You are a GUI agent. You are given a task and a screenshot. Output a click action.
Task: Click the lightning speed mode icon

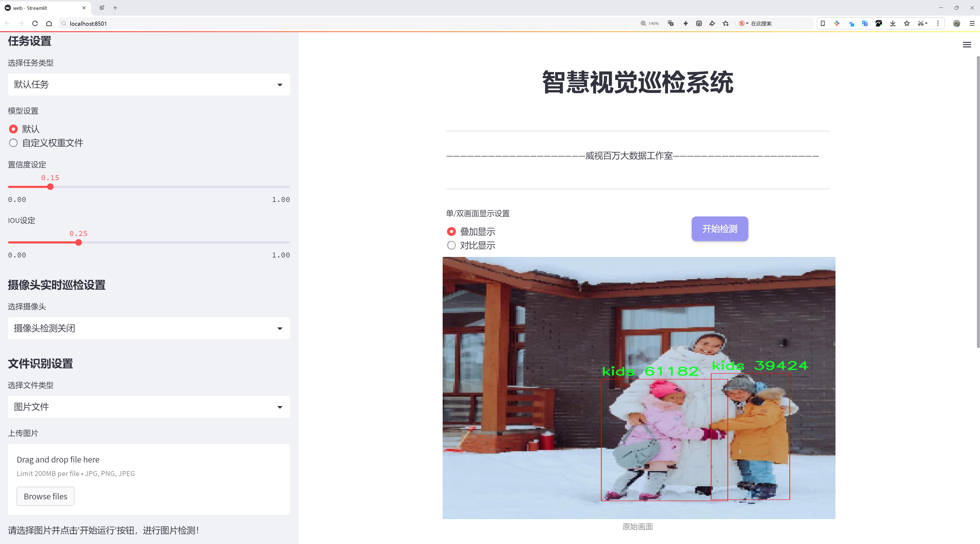[x=686, y=24]
